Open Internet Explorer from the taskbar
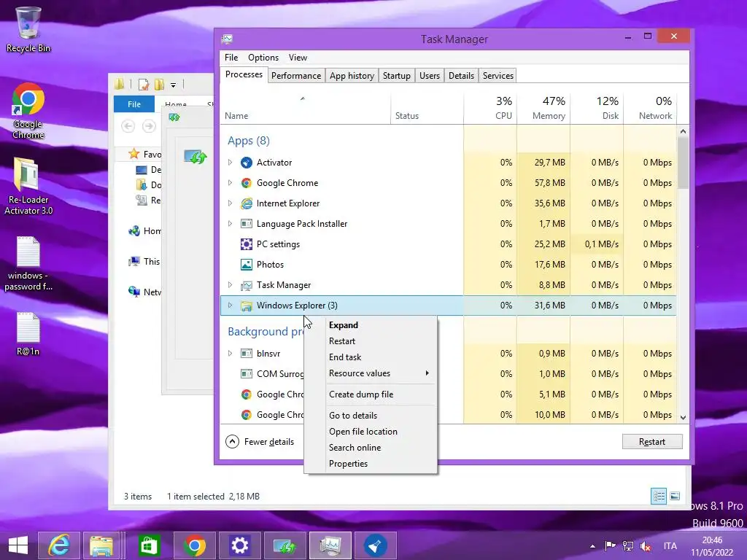Screen dimensions: 747x560 (58, 545)
